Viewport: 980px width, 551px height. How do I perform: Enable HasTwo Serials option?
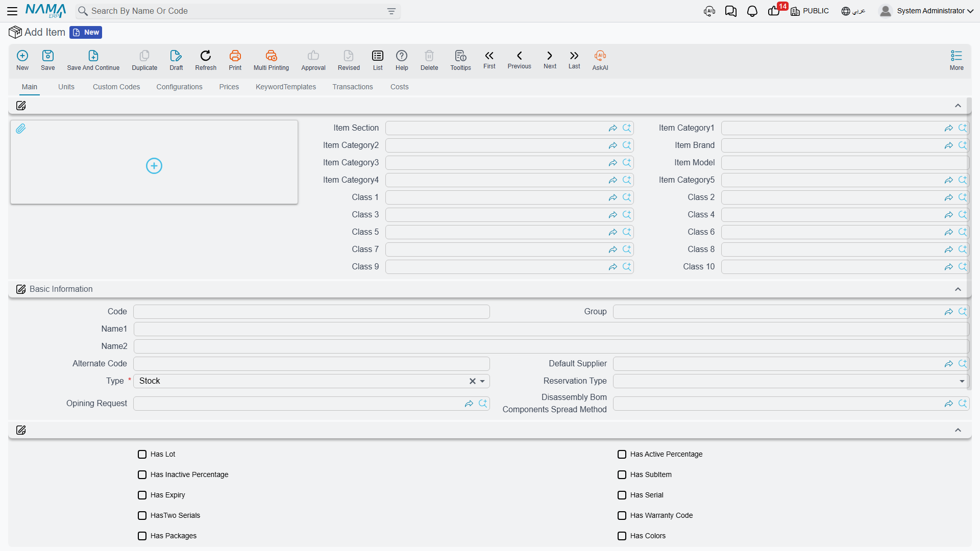click(142, 515)
